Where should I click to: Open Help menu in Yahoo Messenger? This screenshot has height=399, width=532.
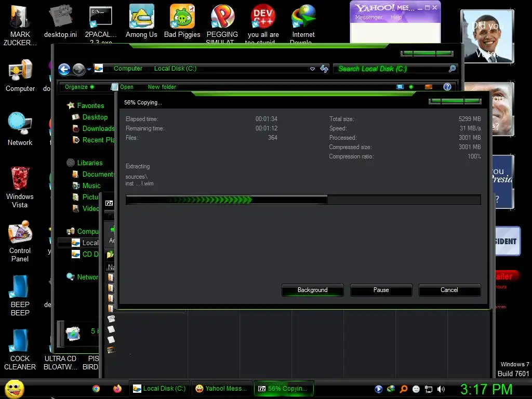396,17
